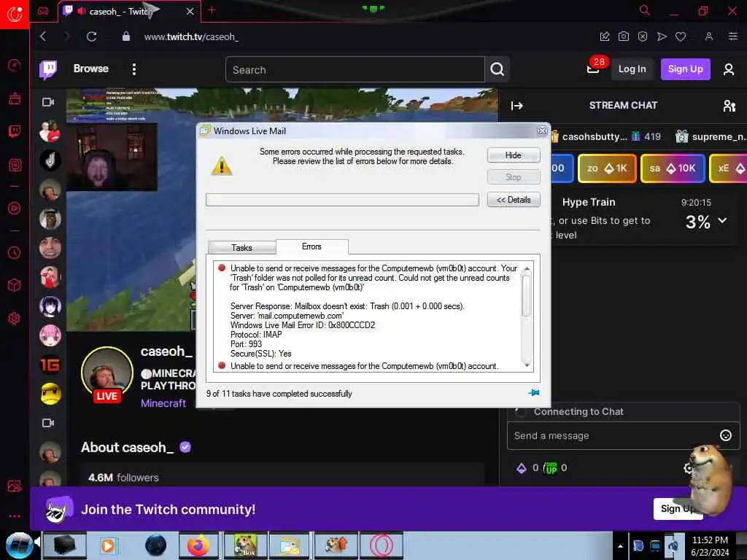The height and width of the screenshot is (560, 747).
Task: Open the Twitch user profile icon
Action: (x=729, y=69)
